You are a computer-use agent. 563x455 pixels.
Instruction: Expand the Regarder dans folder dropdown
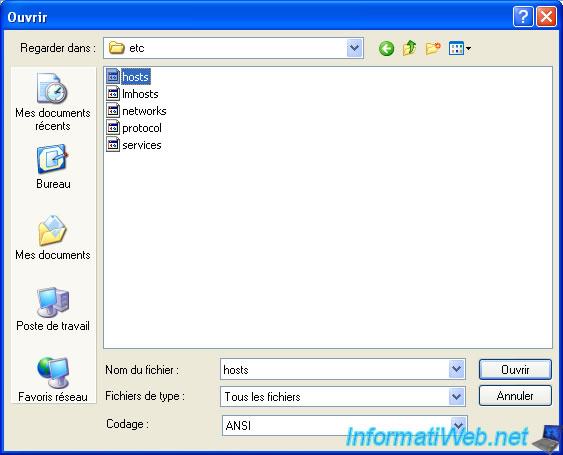tap(354, 48)
